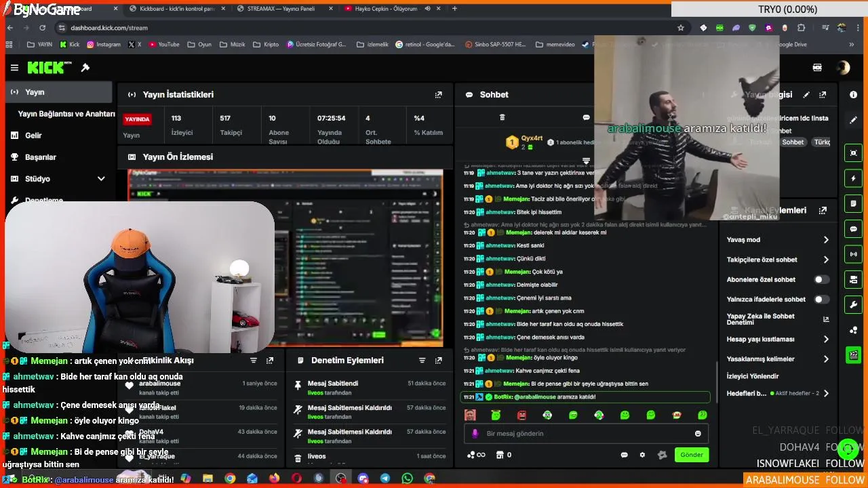Open the hamburger menu beside the Kick logo

click(14, 68)
